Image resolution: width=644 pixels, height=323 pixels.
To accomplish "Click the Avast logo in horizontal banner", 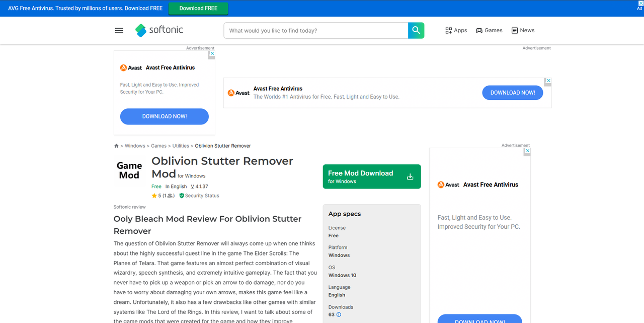I will pyautogui.click(x=238, y=93).
